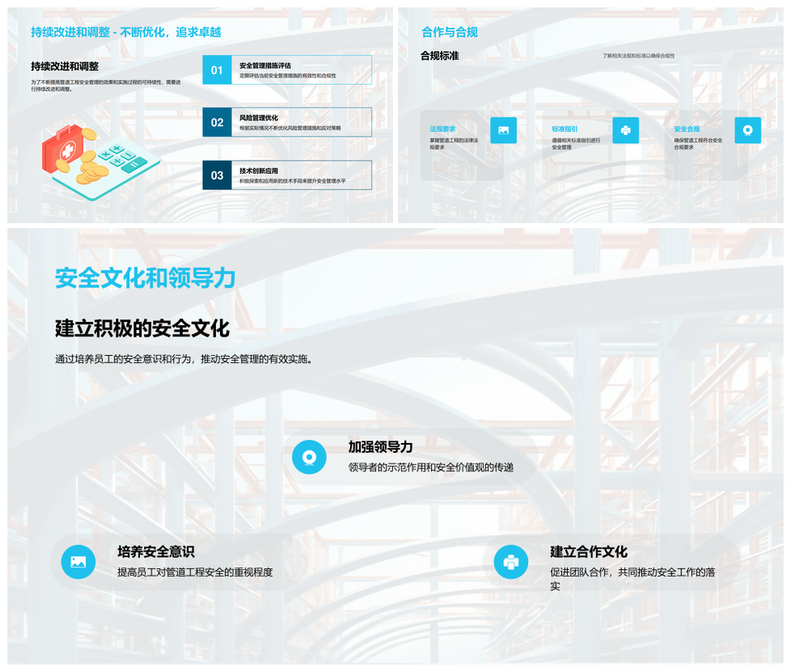Image resolution: width=791 pixels, height=672 pixels.
Task: Select the slide title 合作与合规
Action: 449,32
